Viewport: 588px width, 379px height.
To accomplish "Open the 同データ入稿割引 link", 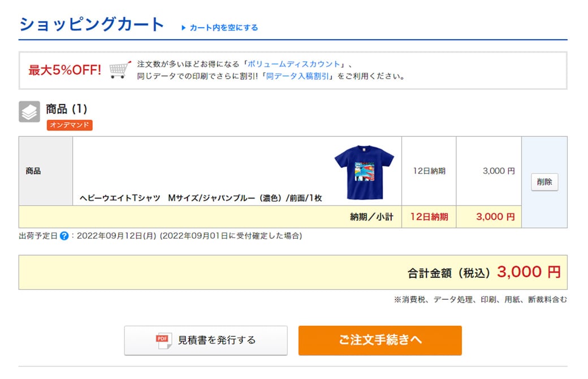I will pos(298,76).
